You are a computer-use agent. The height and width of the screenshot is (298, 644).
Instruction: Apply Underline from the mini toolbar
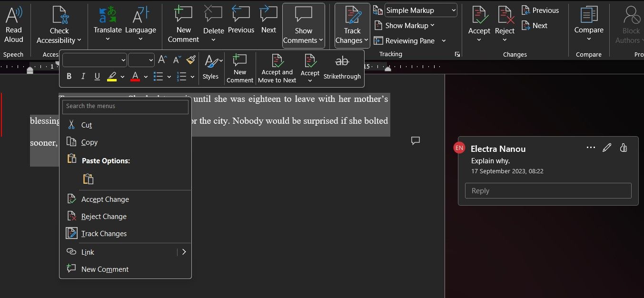point(97,76)
